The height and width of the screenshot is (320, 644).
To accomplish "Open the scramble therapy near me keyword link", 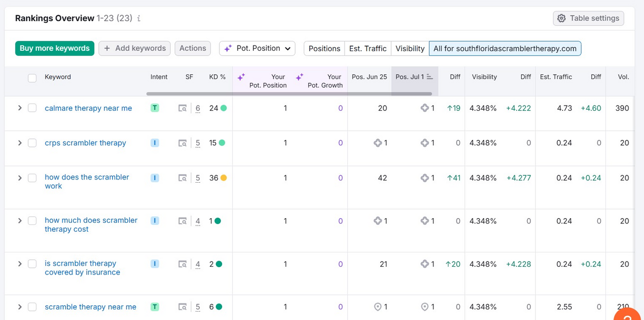I will pos(90,307).
